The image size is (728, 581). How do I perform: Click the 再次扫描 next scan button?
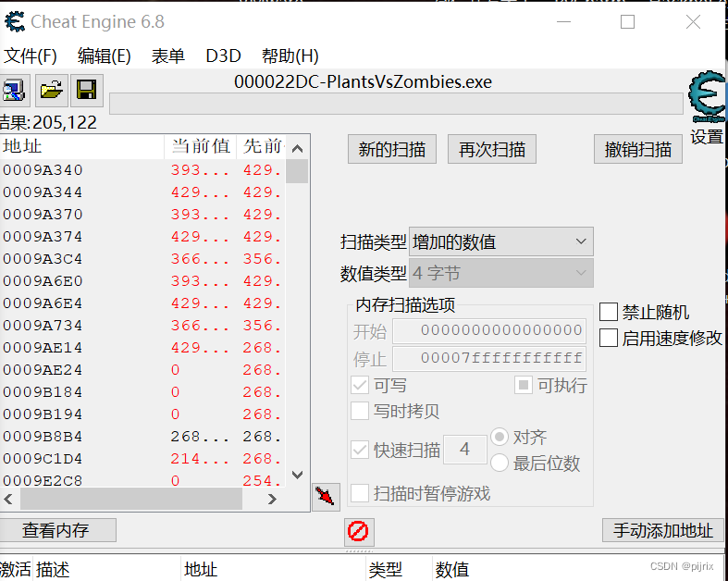tap(492, 149)
